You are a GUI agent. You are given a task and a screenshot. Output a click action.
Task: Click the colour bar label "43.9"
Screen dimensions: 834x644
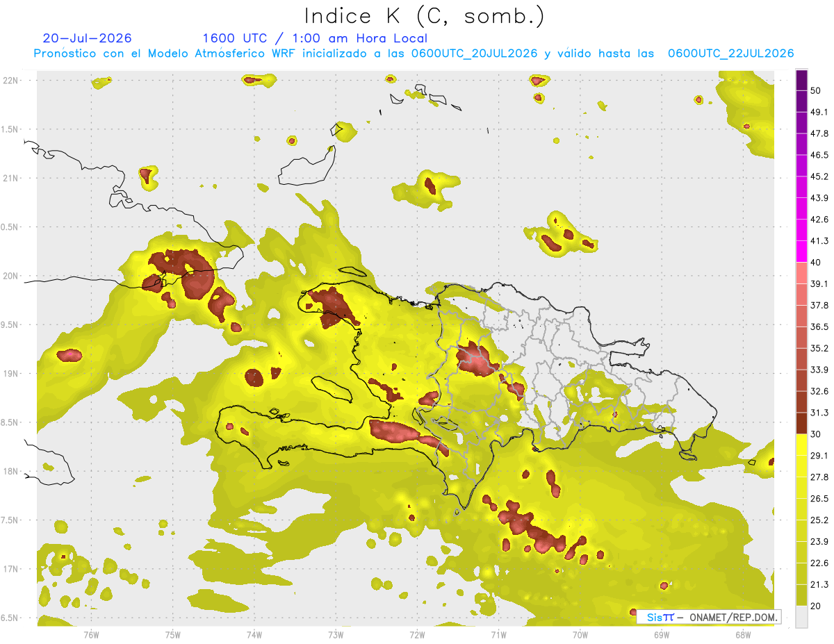click(819, 198)
